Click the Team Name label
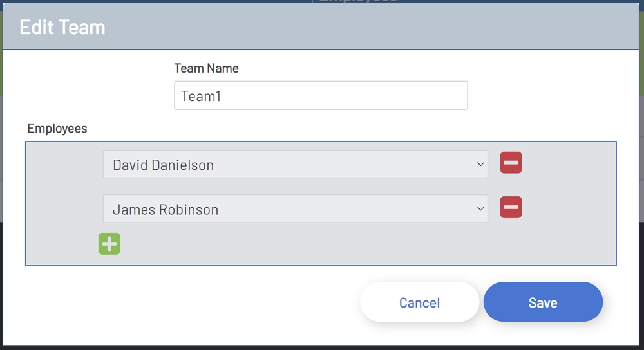644x350 pixels. coord(206,68)
